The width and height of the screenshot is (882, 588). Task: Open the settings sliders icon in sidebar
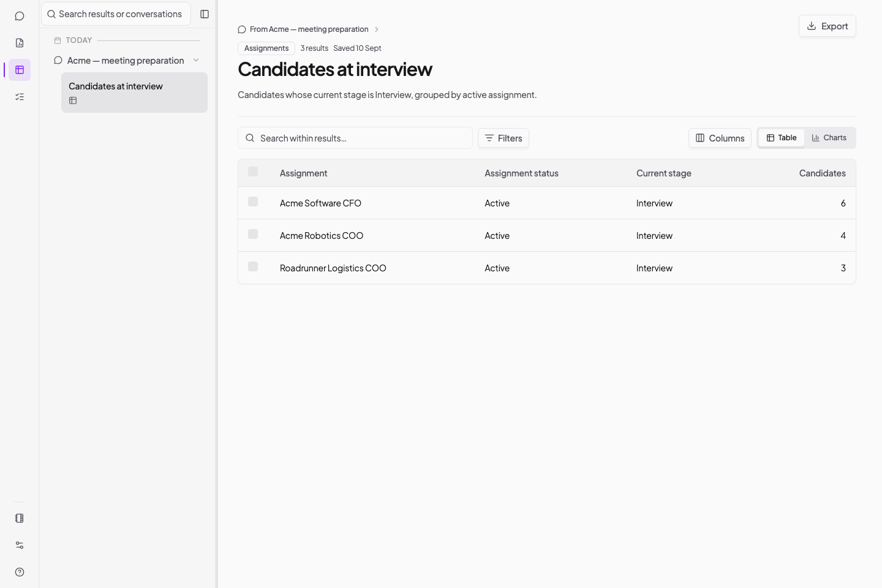click(20, 545)
